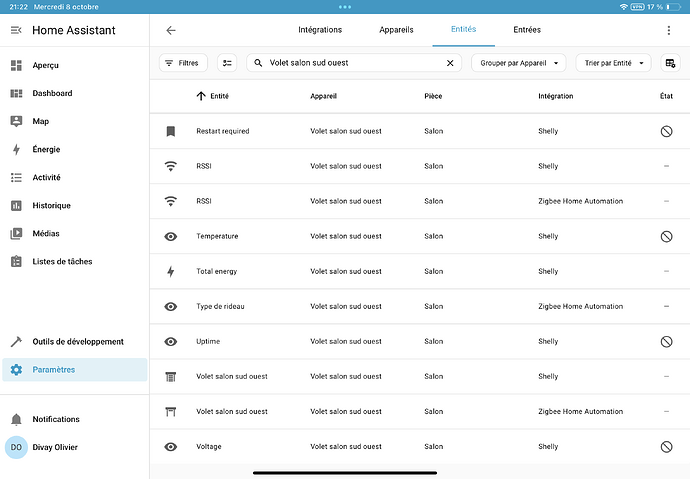Open table column settings icon
The width and height of the screenshot is (690, 479).
click(x=670, y=63)
